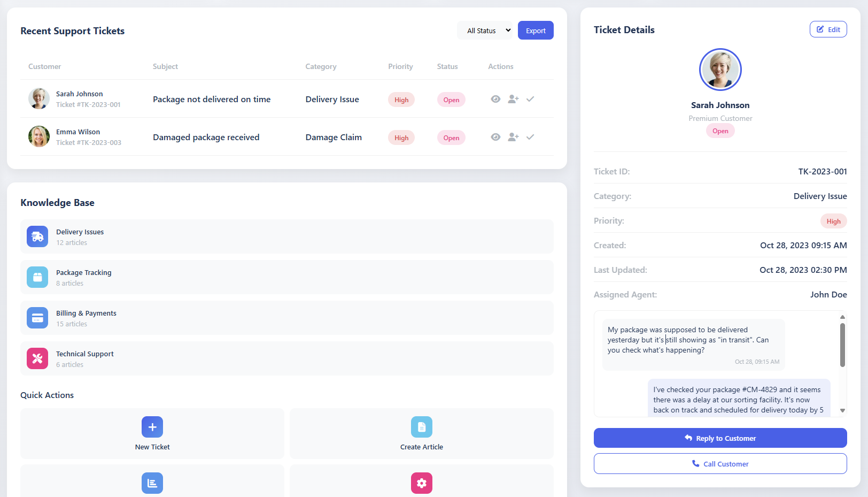This screenshot has height=497, width=868.
Task: Assign agent to Emma Wilson's ticket
Action: [513, 137]
